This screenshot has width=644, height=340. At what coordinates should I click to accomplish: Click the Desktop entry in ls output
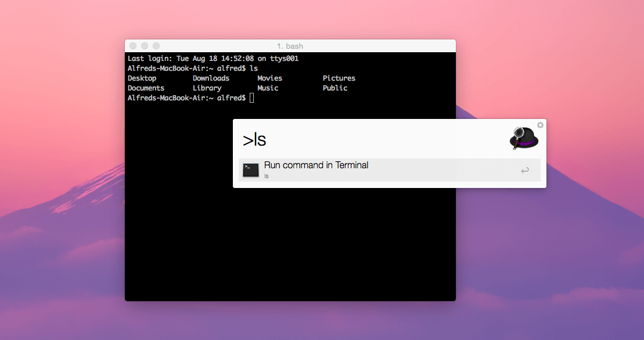(142, 78)
